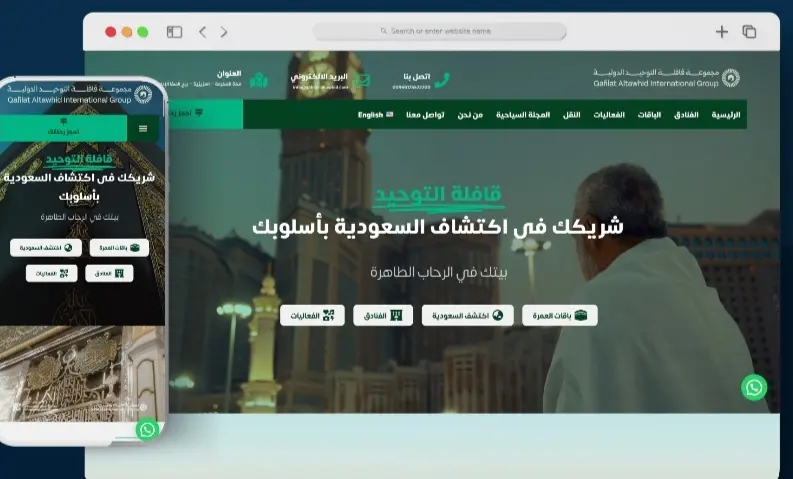Open الفنادق item in the green navigation bar
This screenshot has width=793, height=479.
point(686,115)
